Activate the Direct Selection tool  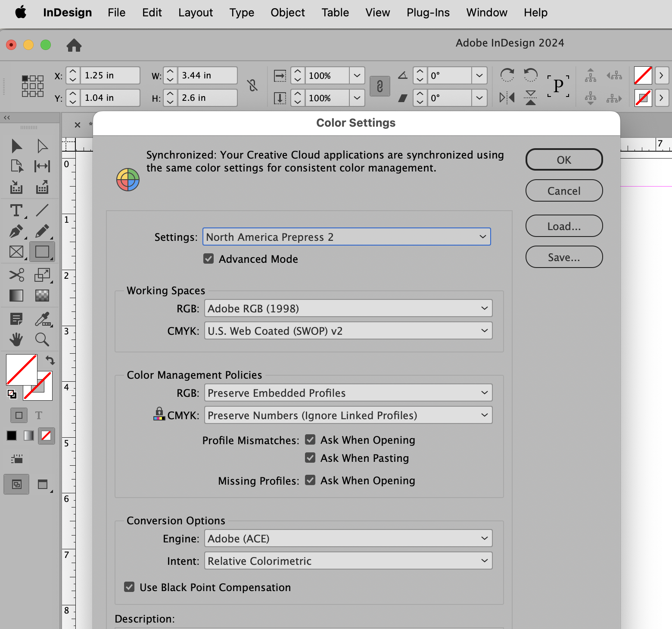[x=42, y=146]
